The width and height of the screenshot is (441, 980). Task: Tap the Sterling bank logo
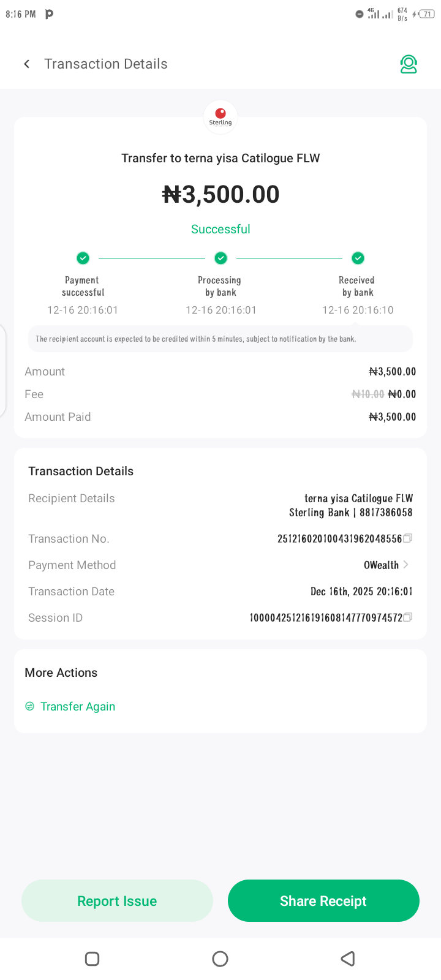221,116
